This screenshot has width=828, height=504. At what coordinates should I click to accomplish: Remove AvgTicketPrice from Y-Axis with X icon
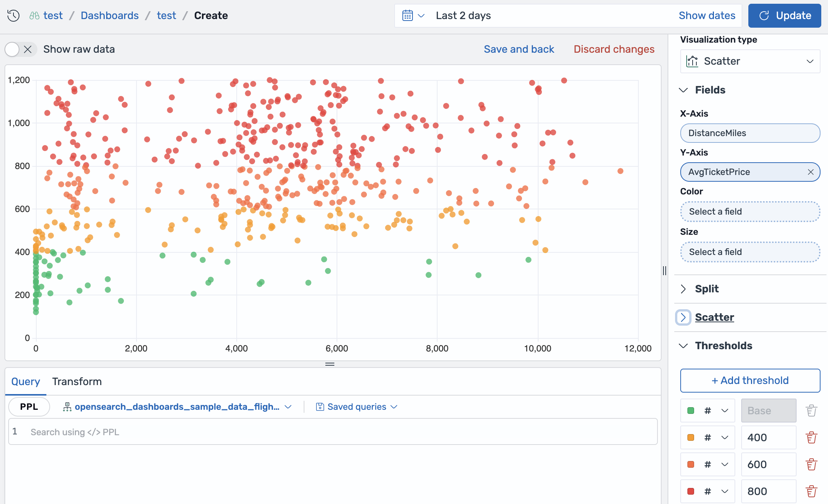[811, 172]
